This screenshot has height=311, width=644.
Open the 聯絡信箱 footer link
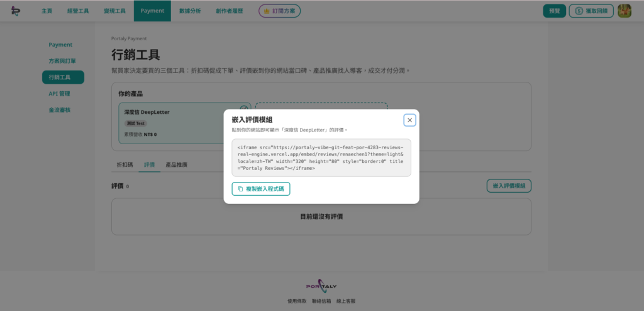321,301
